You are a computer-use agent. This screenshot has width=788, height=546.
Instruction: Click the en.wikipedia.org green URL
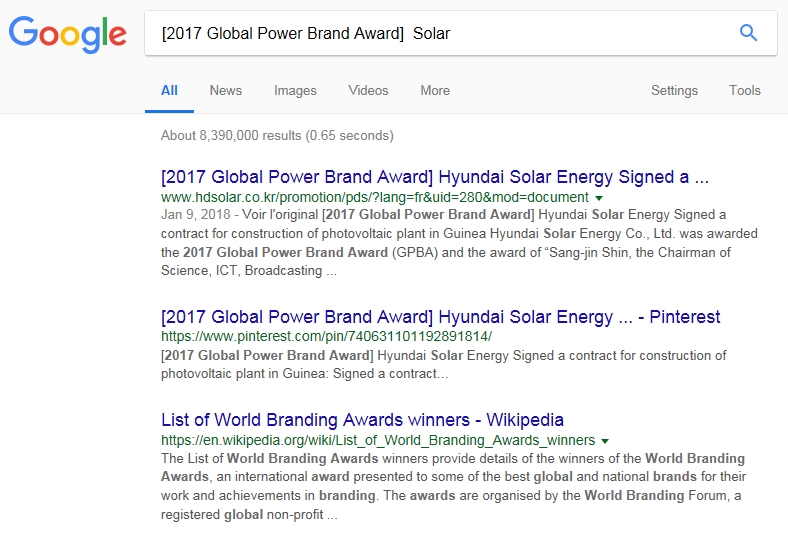pyautogui.click(x=377, y=440)
